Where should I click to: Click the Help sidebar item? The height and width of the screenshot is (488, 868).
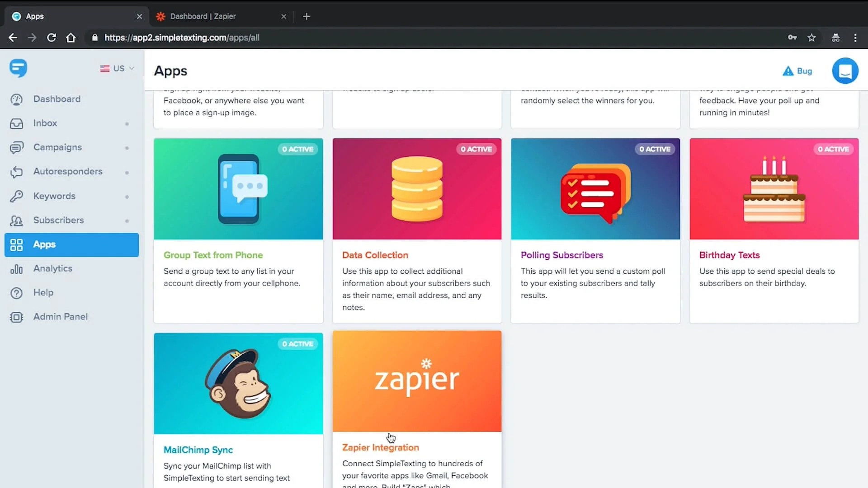point(43,292)
